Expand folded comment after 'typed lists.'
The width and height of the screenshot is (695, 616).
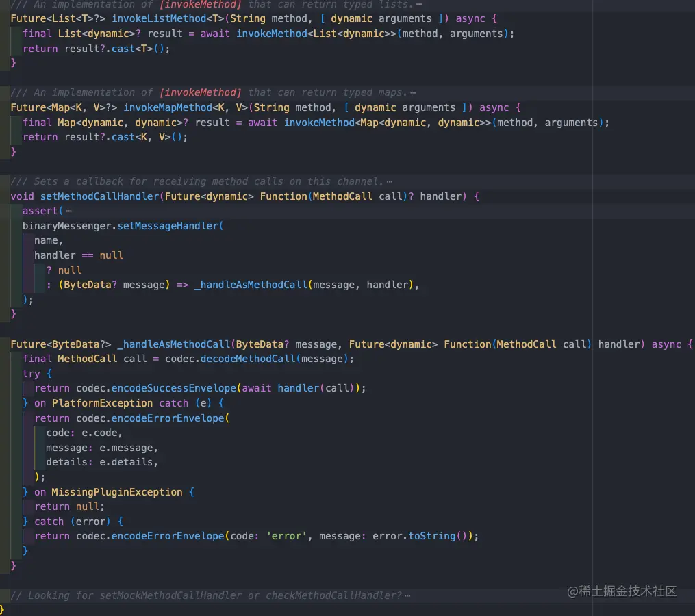point(419,4)
